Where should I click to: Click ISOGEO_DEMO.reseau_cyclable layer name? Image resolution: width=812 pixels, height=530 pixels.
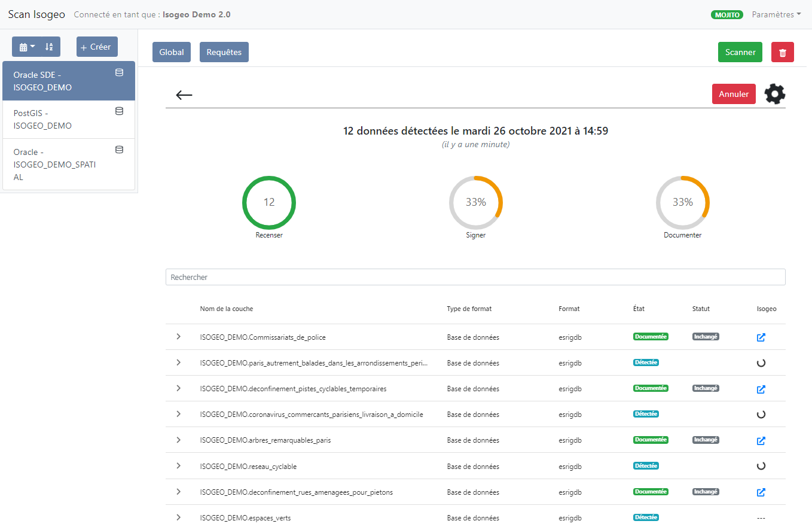click(x=248, y=467)
